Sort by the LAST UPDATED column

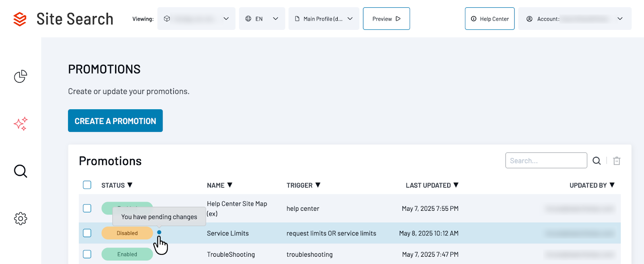point(432,185)
